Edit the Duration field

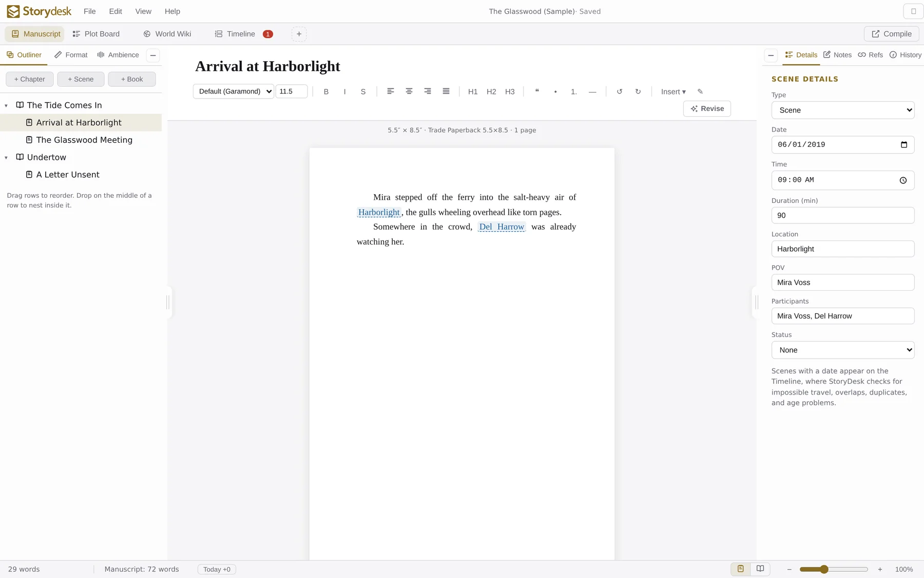[x=843, y=215]
